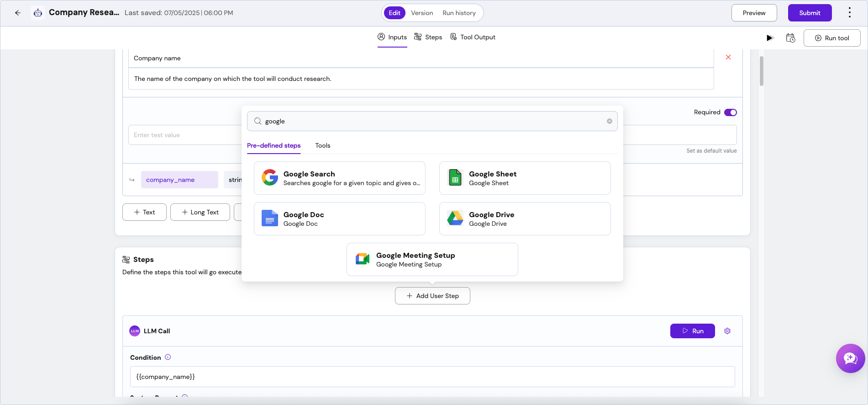The height and width of the screenshot is (405, 868).
Task: Choose the Google Doc step card
Action: tap(340, 218)
